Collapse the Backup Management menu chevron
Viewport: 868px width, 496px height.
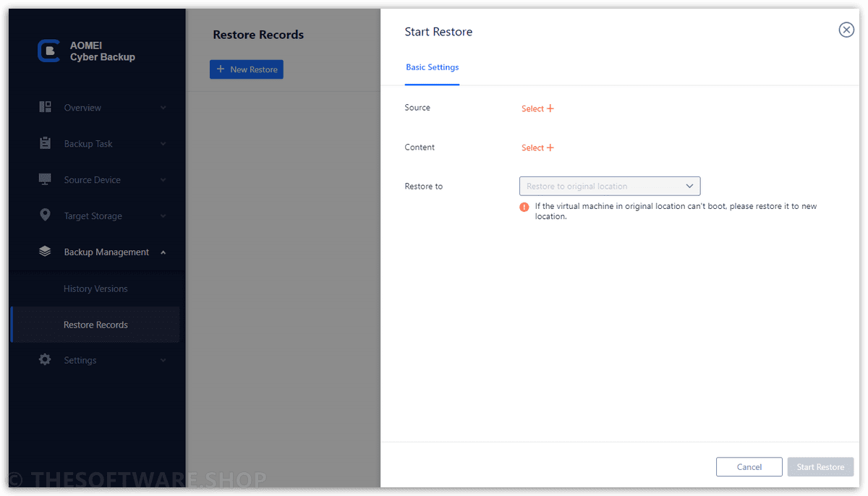pos(163,252)
